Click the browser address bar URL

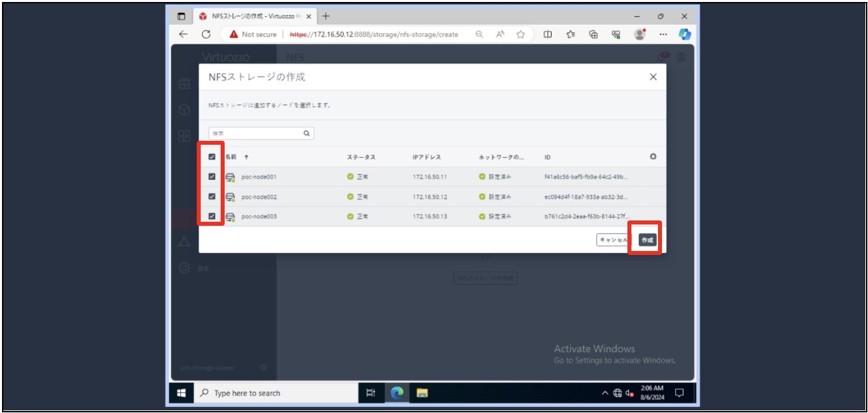pyautogui.click(x=374, y=35)
